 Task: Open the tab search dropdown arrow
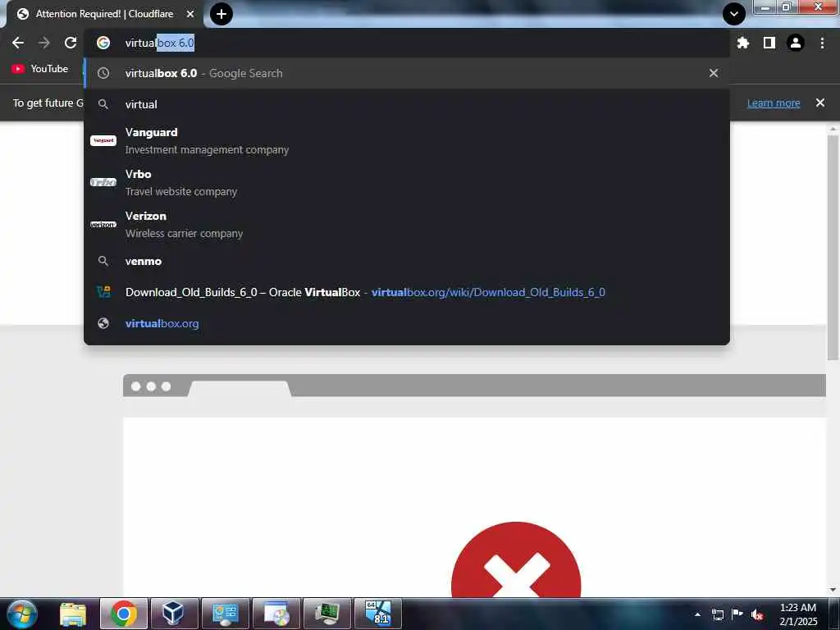734,14
